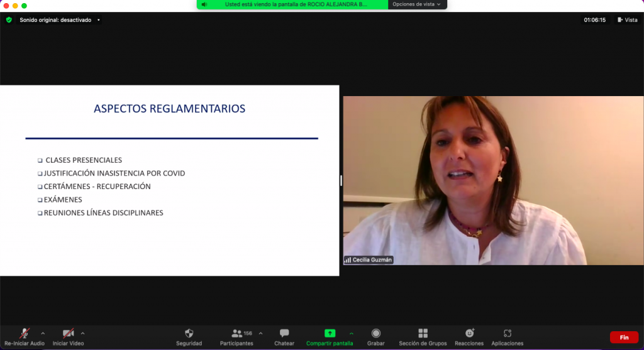Open the Aplicaciones apps panel

tap(508, 334)
